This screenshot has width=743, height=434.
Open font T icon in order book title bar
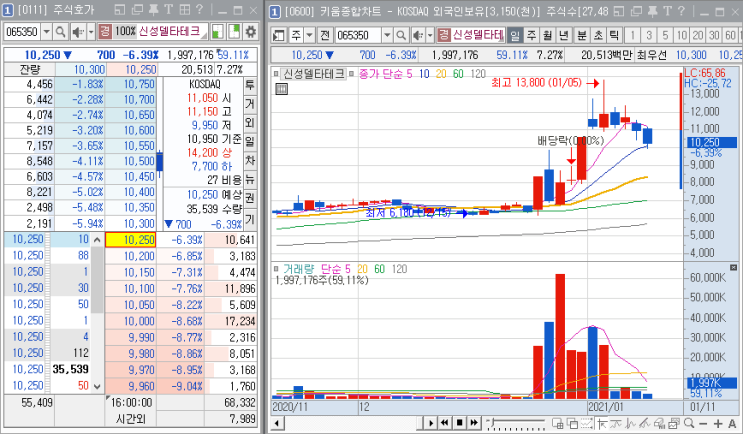169,10
